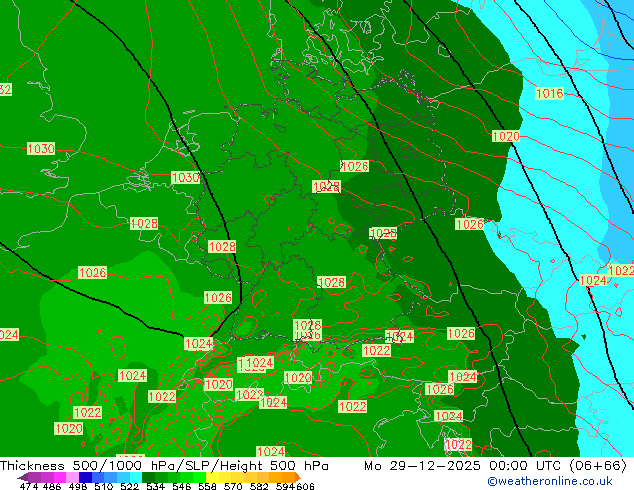The image size is (634, 490).
Task: Pick the cyan swatch in the legend
Action: tap(136, 477)
